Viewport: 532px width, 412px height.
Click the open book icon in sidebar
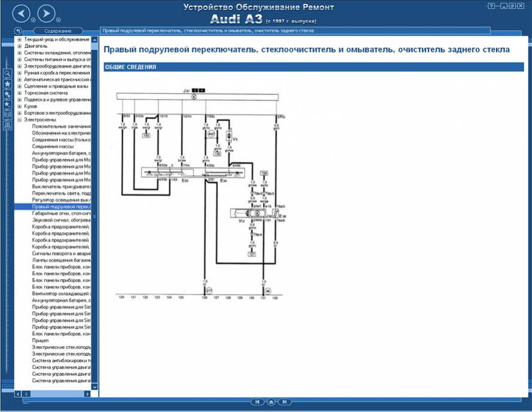click(7, 115)
